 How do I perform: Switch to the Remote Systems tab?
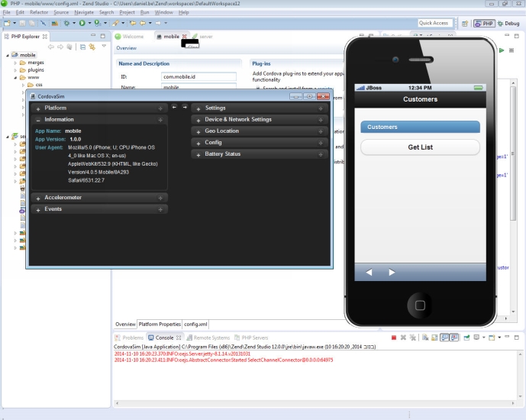pyautogui.click(x=208, y=338)
